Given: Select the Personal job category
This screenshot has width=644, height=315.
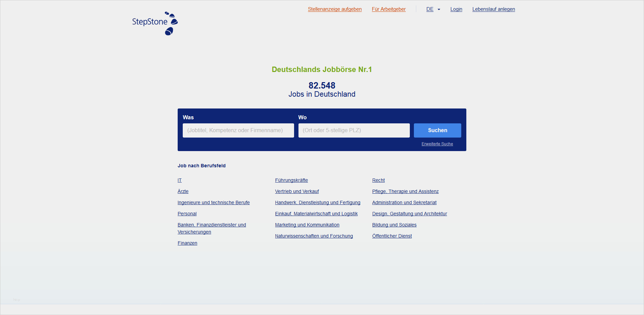Looking at the screenshot, I should coord(187,214).
